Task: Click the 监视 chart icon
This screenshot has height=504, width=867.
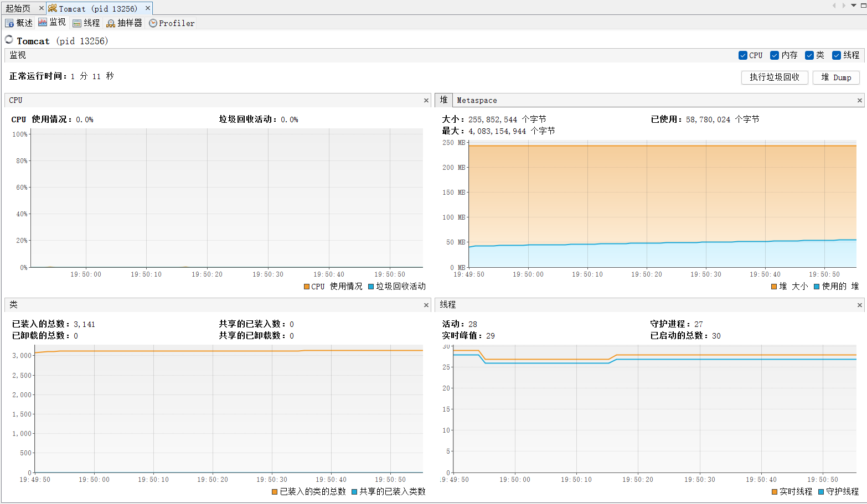Action: click(x=43, y=22)
